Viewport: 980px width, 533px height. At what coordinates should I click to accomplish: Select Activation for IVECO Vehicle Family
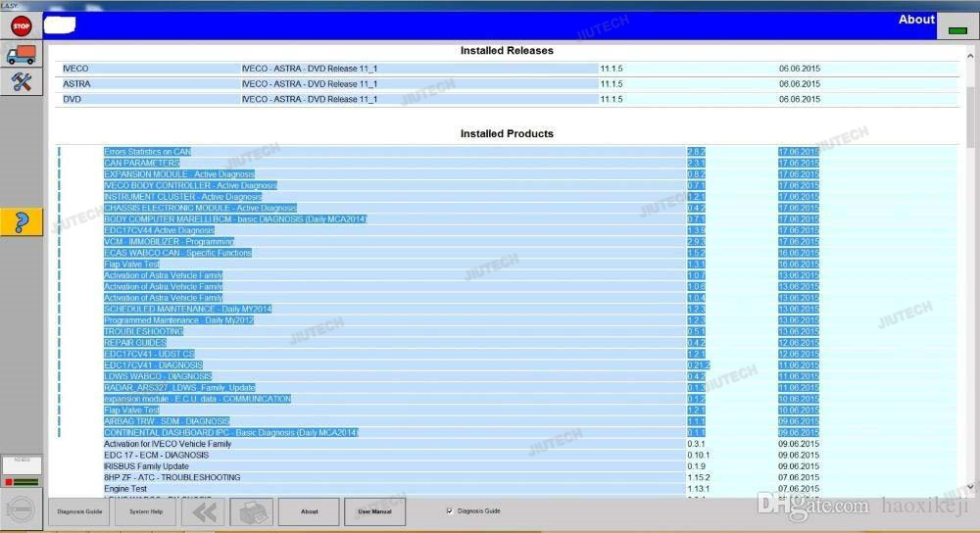tap(507, 444)
